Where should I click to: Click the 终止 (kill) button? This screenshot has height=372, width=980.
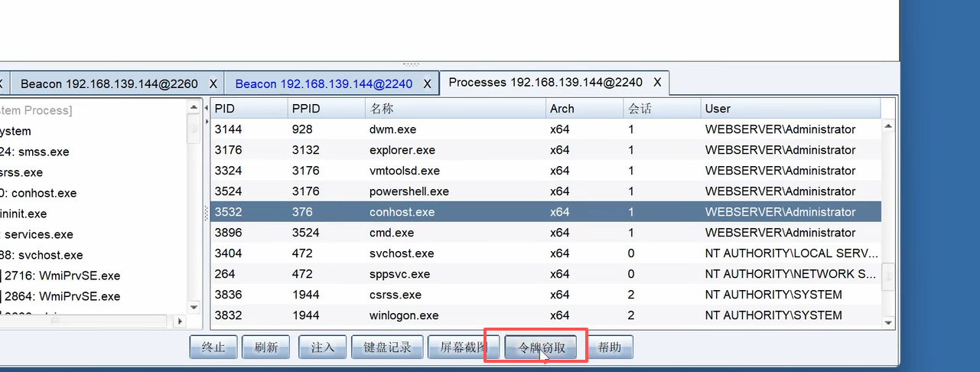213,348
